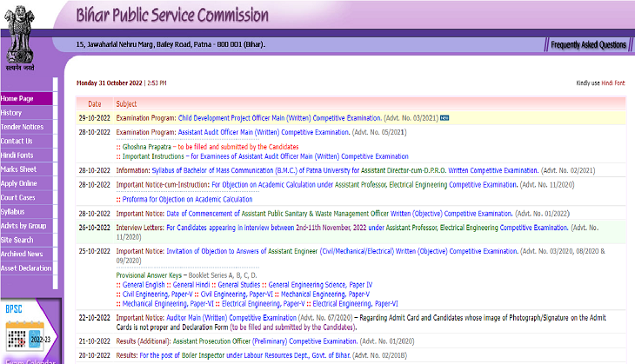Viewport: 635px width, 364px height.
Task: Open Mechanical Engineering, Paper-VI answer key
Action: coord(168,304)
